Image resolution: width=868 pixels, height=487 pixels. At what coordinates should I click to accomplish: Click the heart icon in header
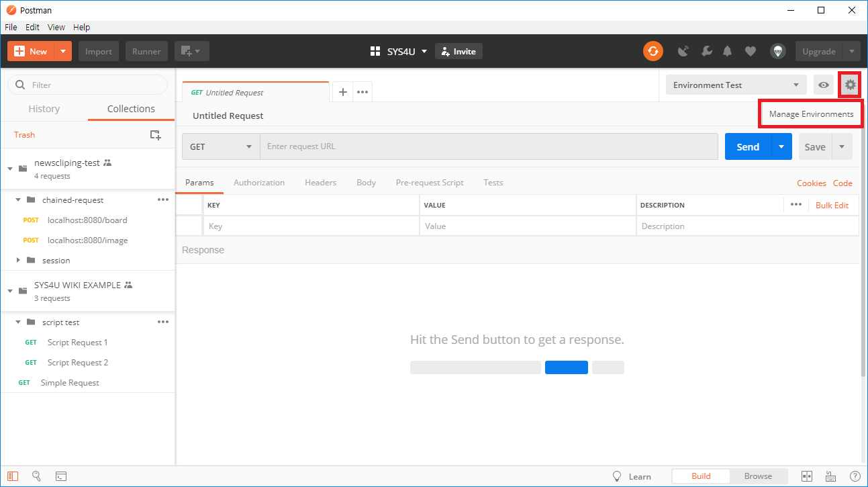tap(751, 51)
